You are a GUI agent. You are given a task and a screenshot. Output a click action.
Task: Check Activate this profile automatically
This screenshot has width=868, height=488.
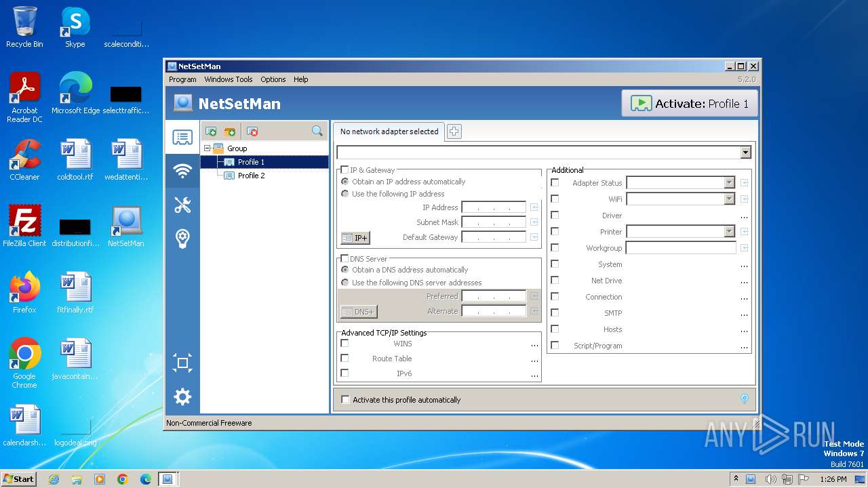(x=345, y=400)
